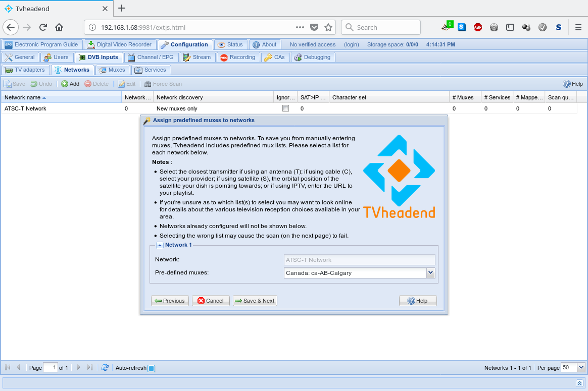
Task: Click the Firefox home icon
Action: [59, 27]
